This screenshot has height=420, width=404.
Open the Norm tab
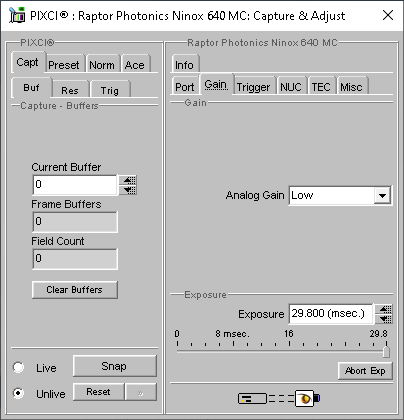coord(102,65)
